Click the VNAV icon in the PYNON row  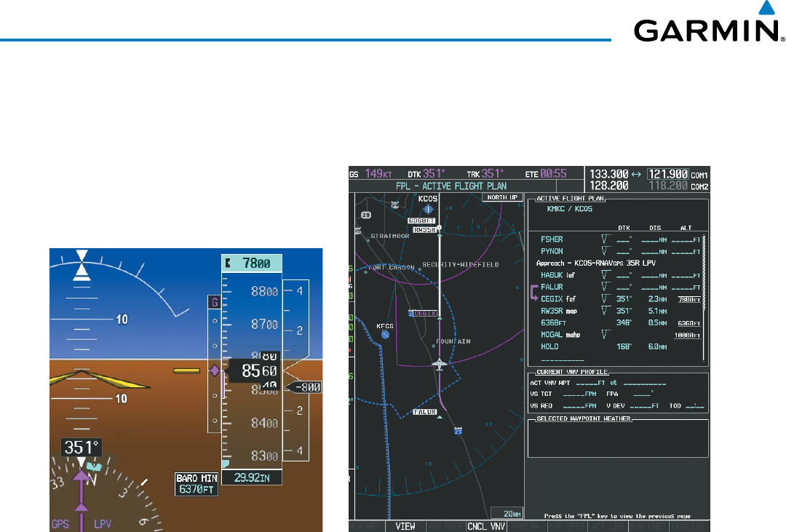(x=606, y=251)
